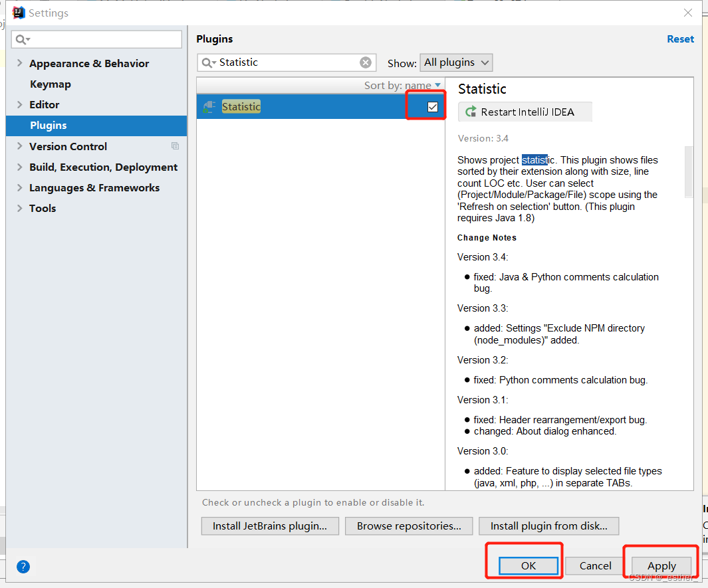Click Install JetBrains plugin button
The height and width of the screenshot is (588, 708).
click(270, 526)
